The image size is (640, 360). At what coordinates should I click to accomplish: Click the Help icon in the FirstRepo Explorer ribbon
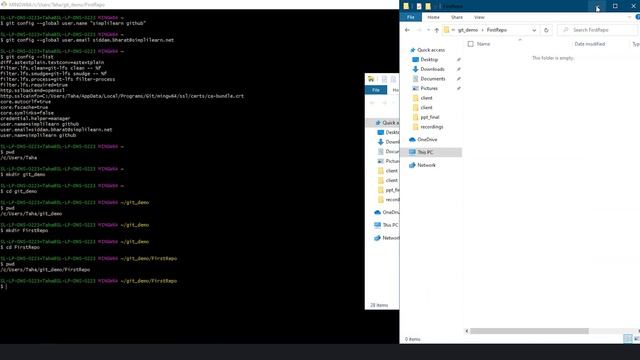point(638,17)
